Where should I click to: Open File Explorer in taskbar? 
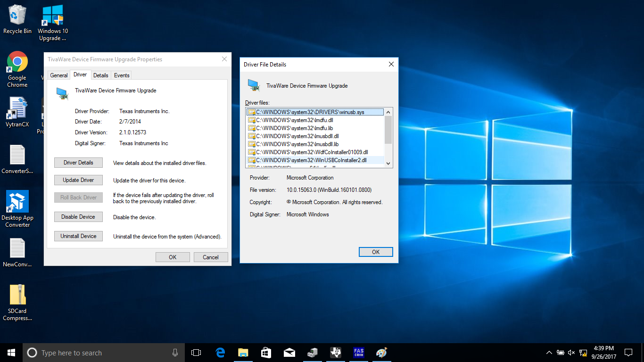point(243,353)
